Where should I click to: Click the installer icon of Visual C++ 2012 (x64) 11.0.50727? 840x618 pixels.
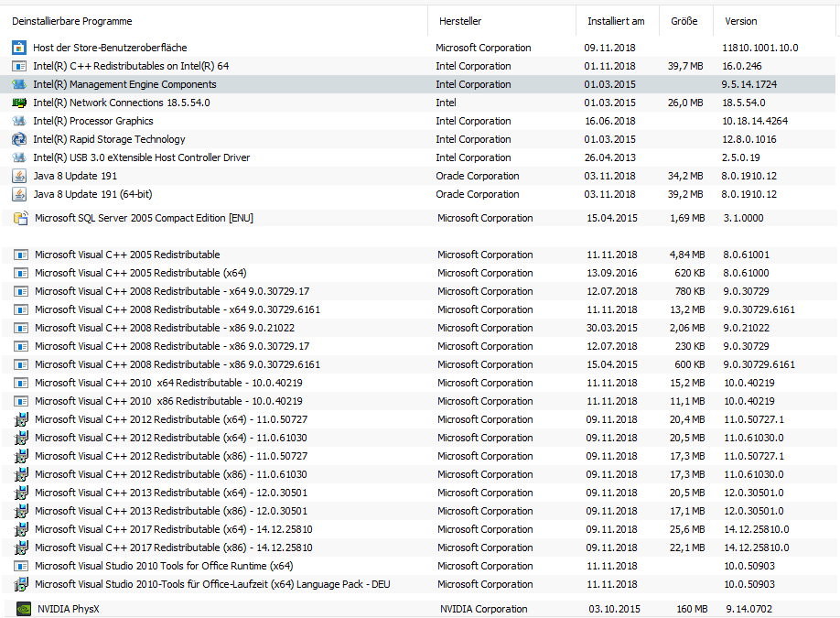coord(21,419)
